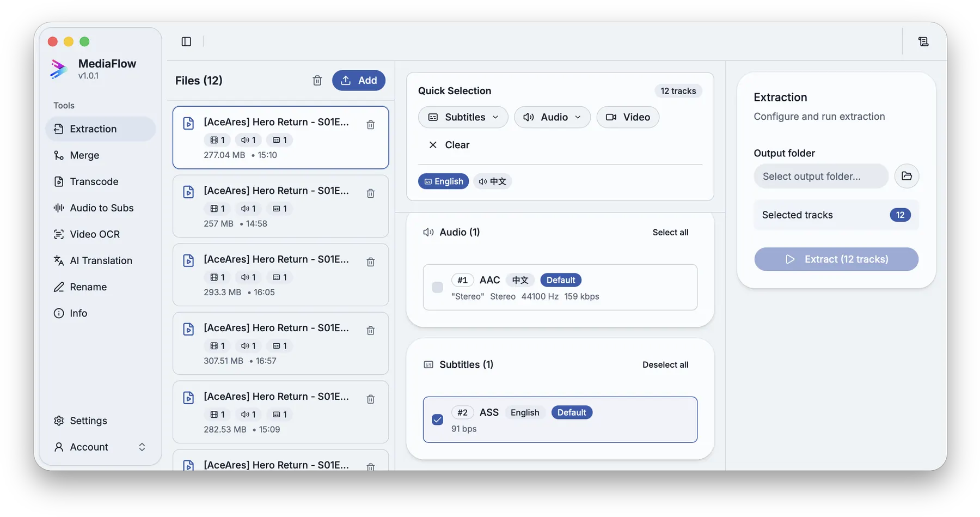980x517 pixels.
Task: Click subtitle track count badge on 293.3 MB file
Action: [x=280, y=277]
